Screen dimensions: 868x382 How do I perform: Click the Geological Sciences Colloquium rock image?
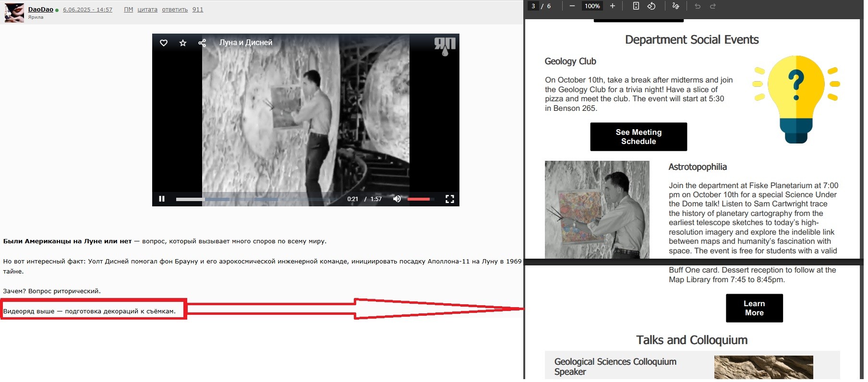763,367
